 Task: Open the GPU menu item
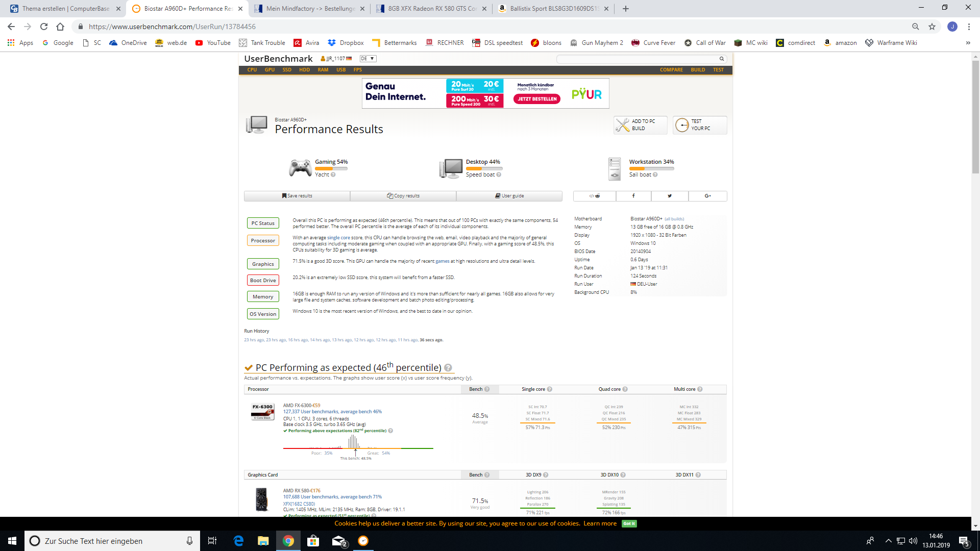coord(269,70)
